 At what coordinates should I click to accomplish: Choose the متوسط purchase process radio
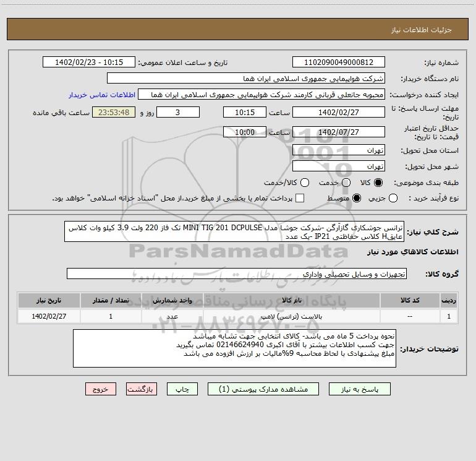click(x=357, y=198)
